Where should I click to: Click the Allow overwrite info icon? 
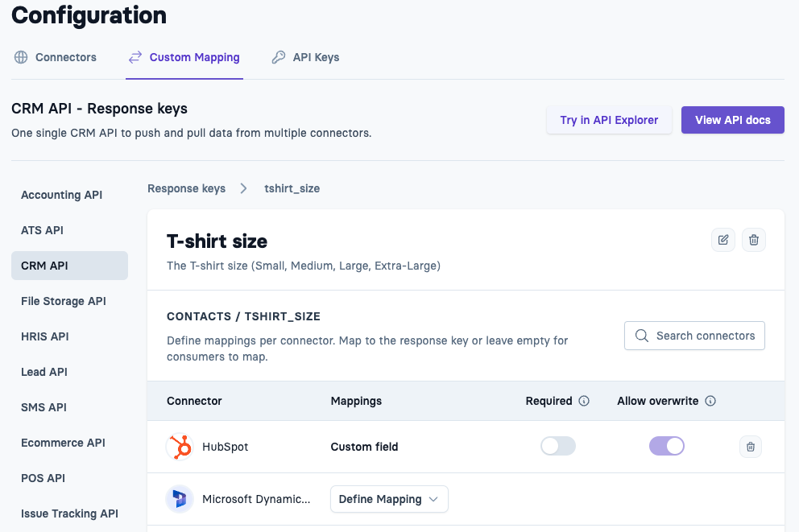(x=710, y=401)
